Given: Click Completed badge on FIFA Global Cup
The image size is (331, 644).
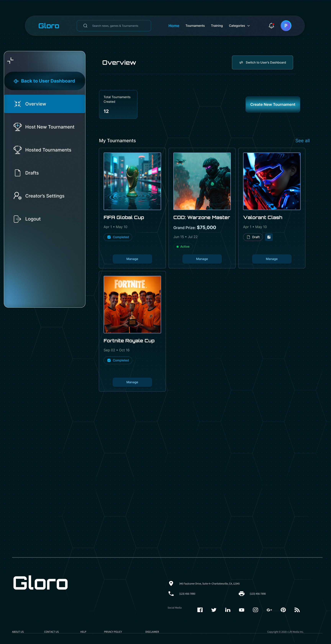Looking at the screenshot, I should [118, 237].
